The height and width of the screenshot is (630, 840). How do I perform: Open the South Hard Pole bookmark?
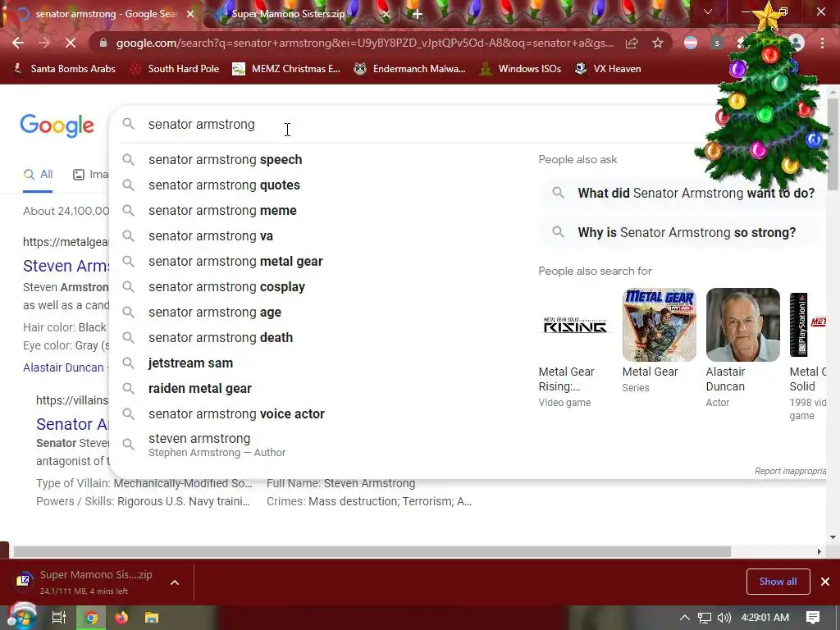click(176, 69)
